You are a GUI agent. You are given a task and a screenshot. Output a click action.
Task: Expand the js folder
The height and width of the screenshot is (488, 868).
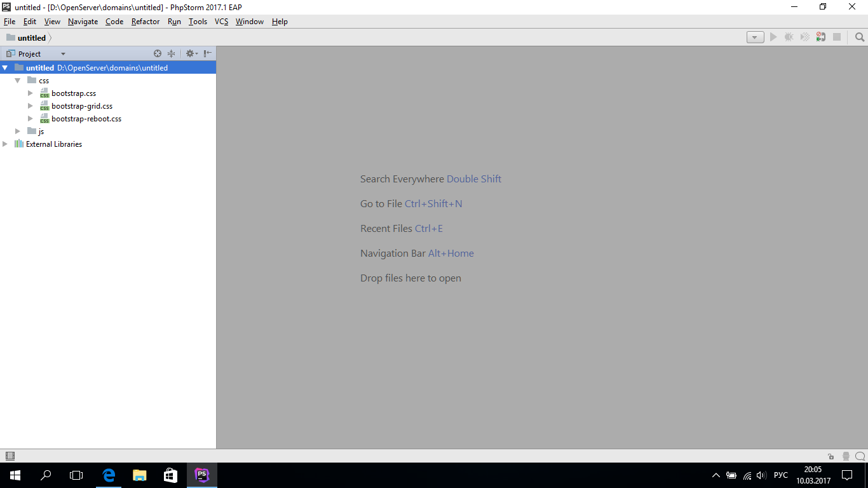click(x=18, y=132)
